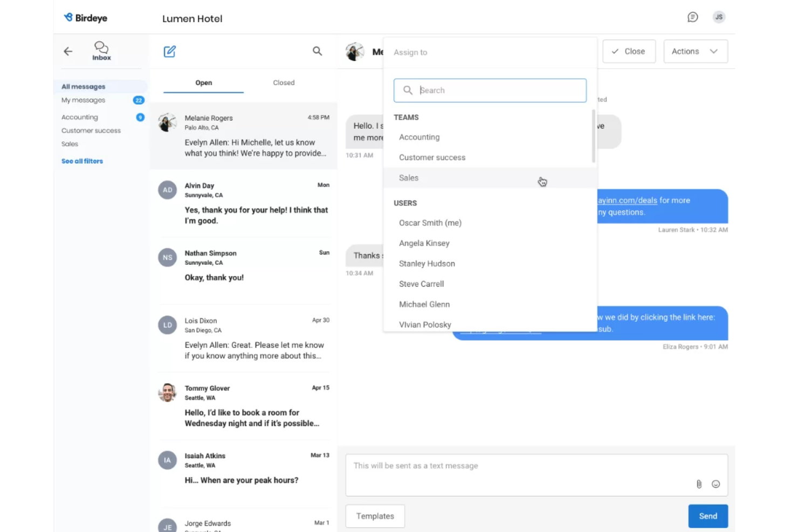Open the Actions dropdown menu
This screenshot has width=798, height=532.
tap(695, 51)
